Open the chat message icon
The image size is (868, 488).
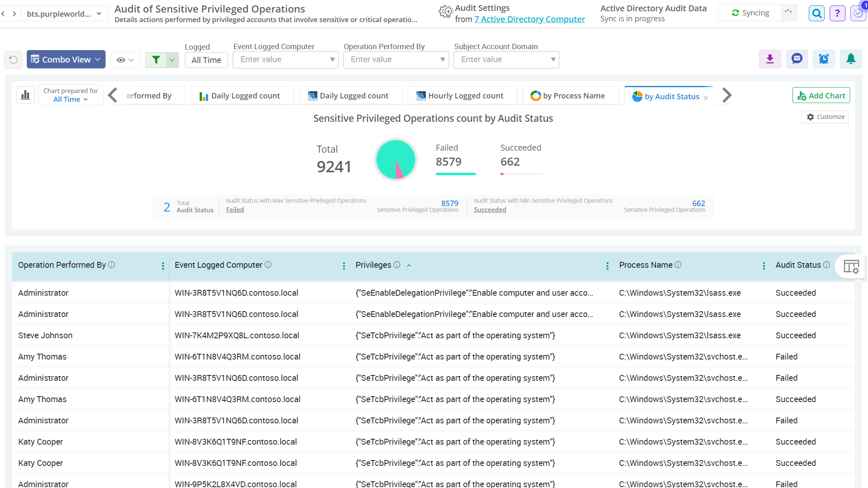pyautogui.click(x=797, y=59)
